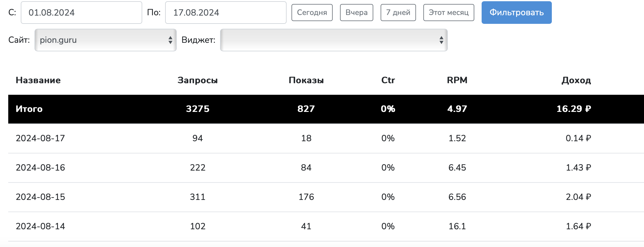Click the Ctr column header
Image resolution: width=644 pixels, height=247 pixels.
pos(388,80)
